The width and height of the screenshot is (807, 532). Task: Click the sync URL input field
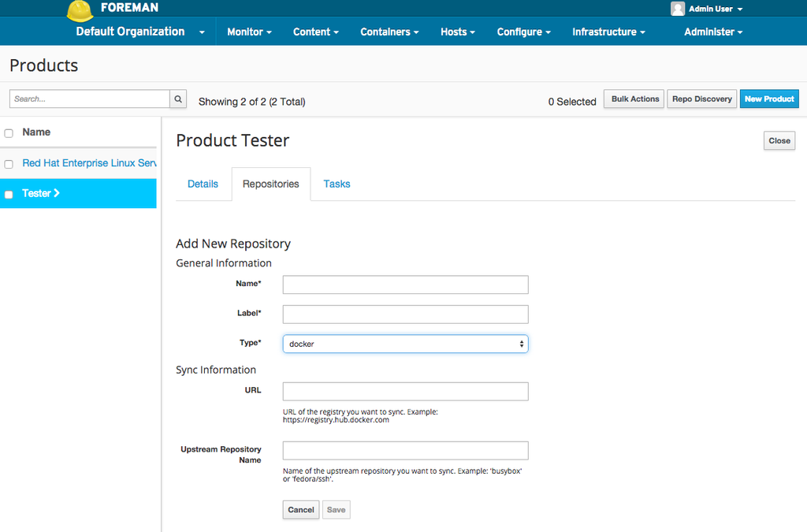point(406,392)
